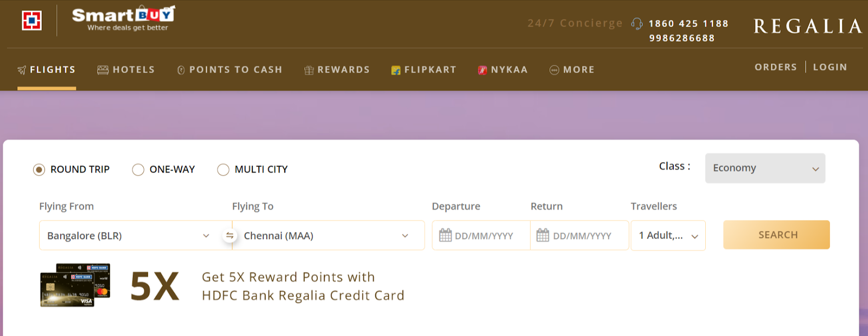Select the One-Way radio button

click(138, 170)
